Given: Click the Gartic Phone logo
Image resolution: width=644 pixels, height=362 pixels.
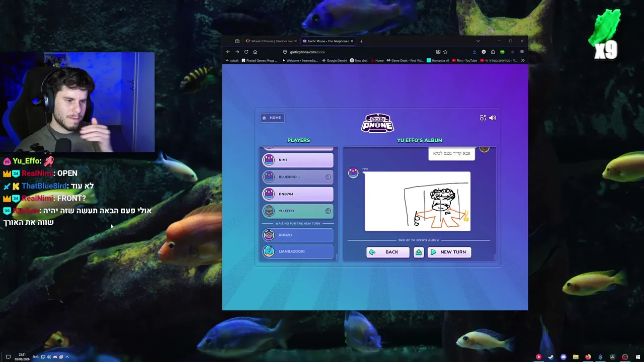Looking at the screenshot, I should click(377, 123).
